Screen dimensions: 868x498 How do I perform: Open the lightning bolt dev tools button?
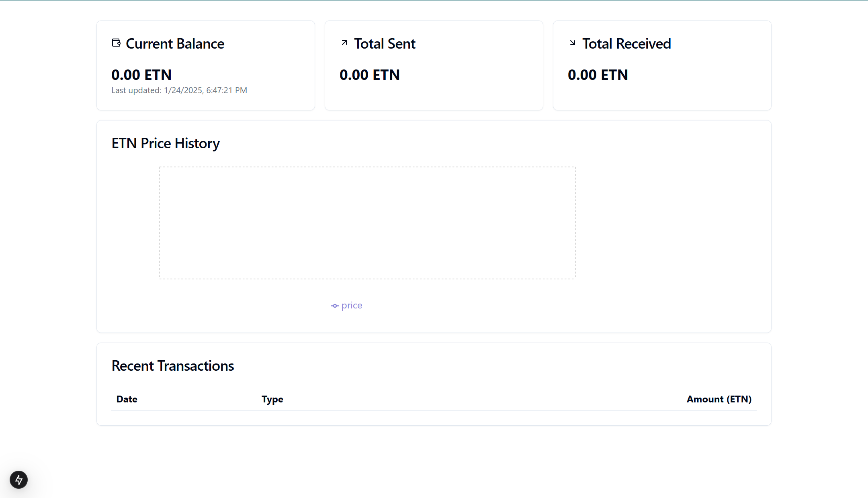coord(19,480)
